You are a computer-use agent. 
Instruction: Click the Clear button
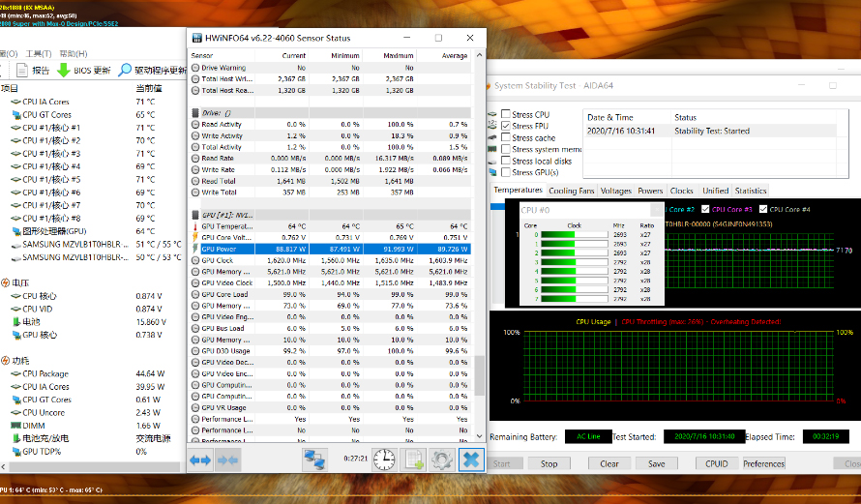609,464
